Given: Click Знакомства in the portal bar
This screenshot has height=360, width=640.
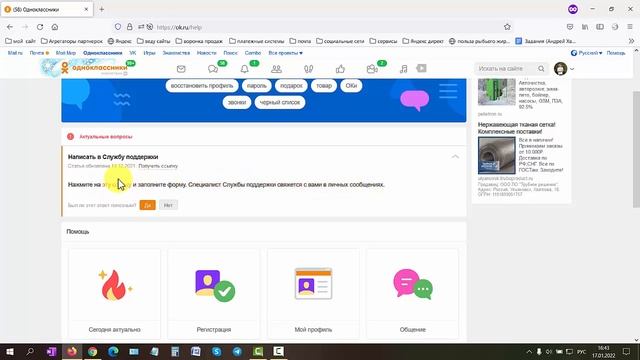Looking at the screenshot, I should [176, 53].
